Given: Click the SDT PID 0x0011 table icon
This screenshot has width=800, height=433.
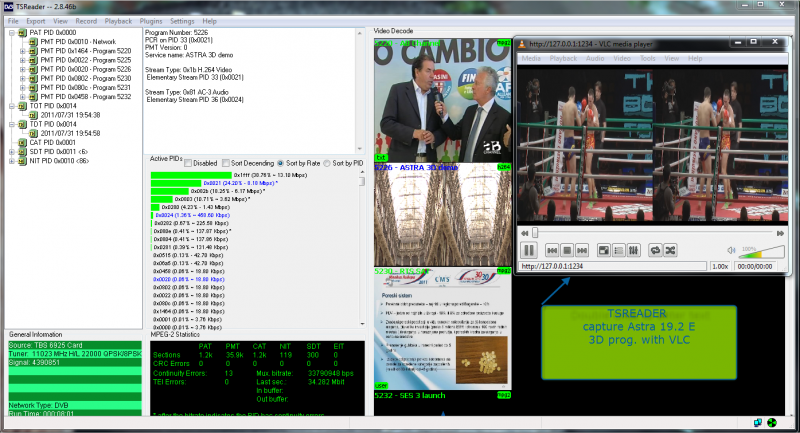Looking at the screenshot, I should coord(22,152).
